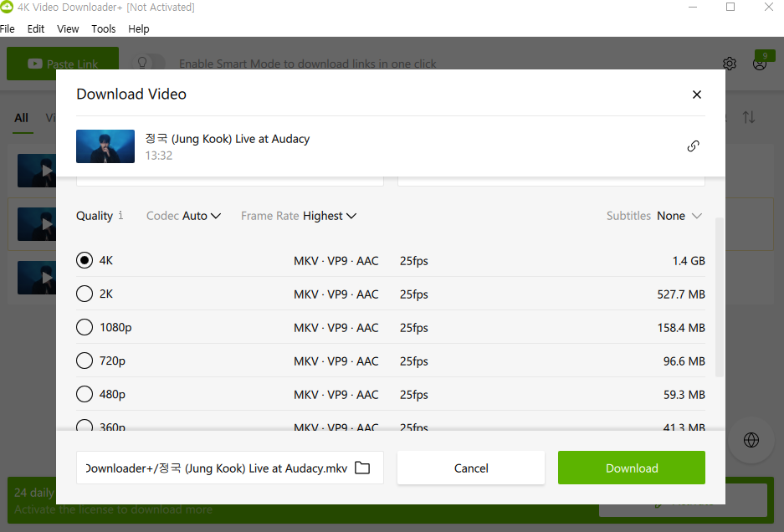
Task: Click the Jung Kook video thumbnail in dialog
Action: (105, 146)
